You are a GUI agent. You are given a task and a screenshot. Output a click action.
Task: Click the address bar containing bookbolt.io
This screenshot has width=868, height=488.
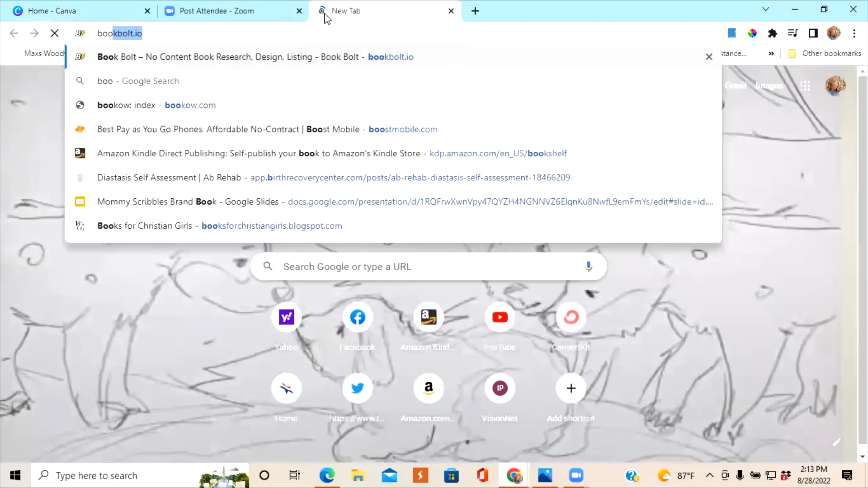pyautogui.click(x=393, y=33)
